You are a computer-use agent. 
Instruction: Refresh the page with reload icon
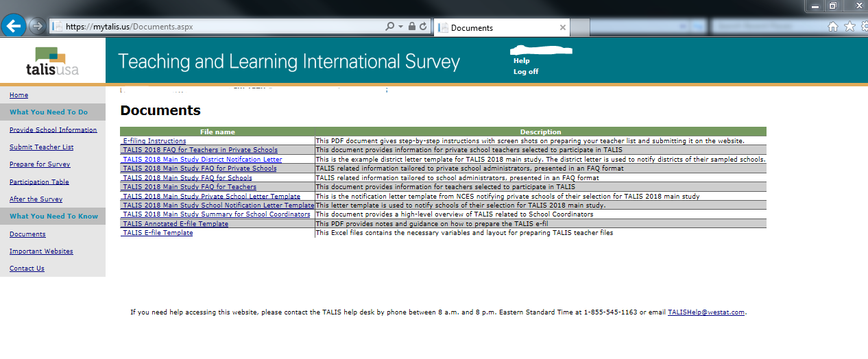pyautogui.click(x=423, y=27)
